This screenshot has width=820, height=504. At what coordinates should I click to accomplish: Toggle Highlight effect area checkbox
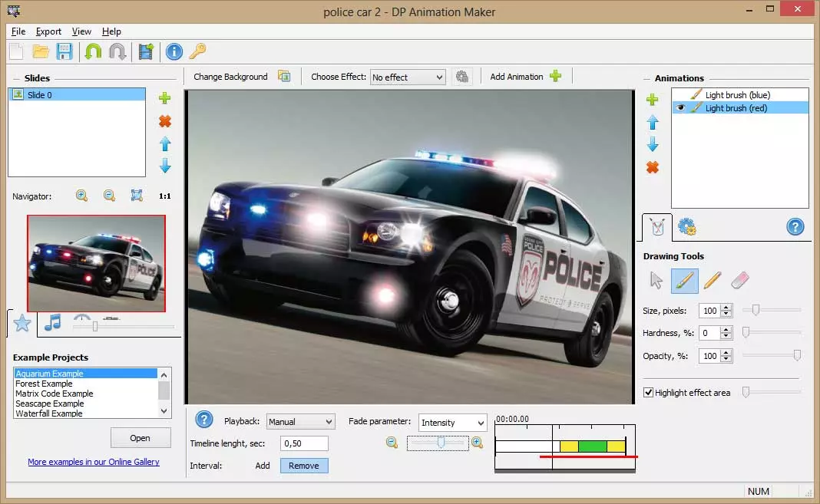[649, 392]
